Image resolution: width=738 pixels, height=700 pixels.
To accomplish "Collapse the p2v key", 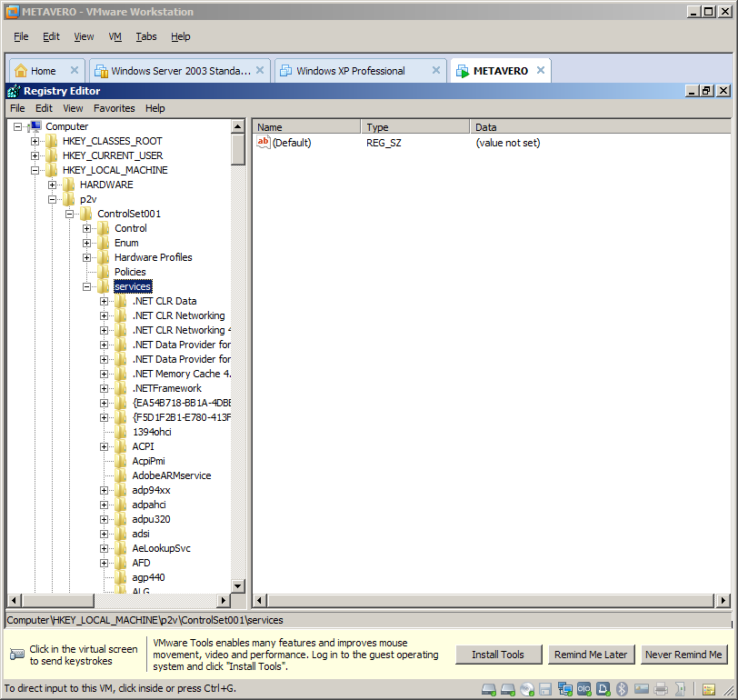I will [52, 200].
